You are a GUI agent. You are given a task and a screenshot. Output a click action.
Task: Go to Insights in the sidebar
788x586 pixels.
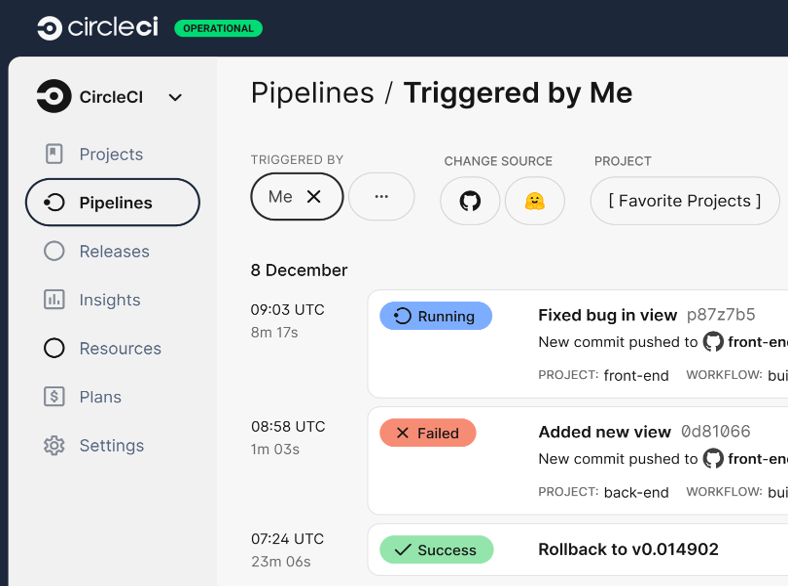click(x=110, y=300)
